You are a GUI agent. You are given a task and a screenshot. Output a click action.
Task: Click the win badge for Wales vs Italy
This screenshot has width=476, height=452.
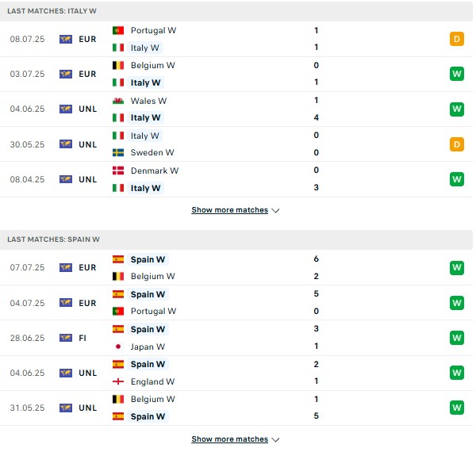[x=457, y=109]
